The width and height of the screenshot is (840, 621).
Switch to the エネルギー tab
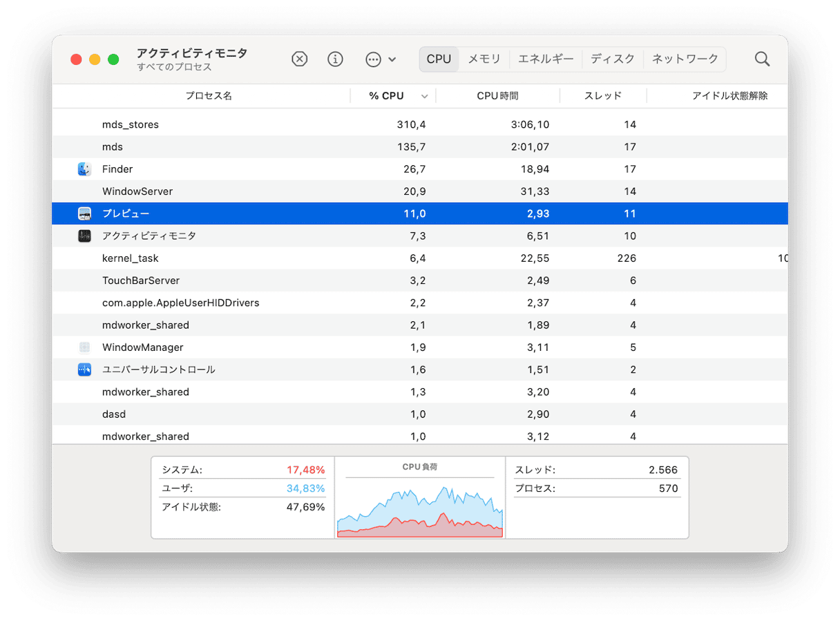pyautogui.click(x=546, y=59)
